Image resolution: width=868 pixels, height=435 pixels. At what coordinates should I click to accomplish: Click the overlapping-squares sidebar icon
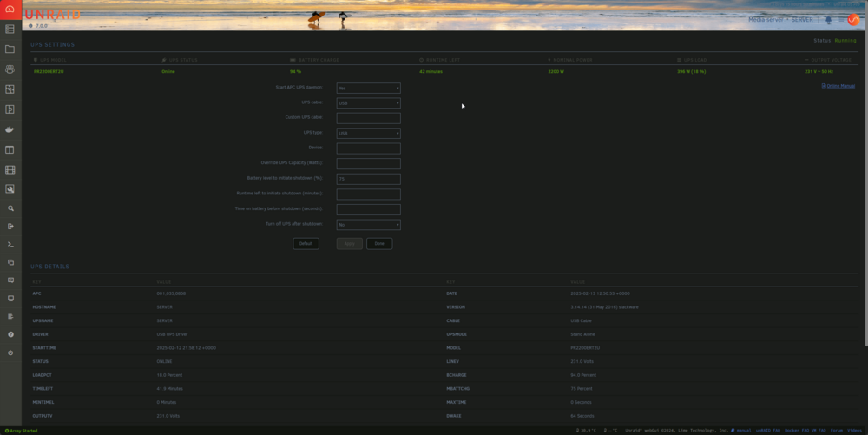click(10, 262)
